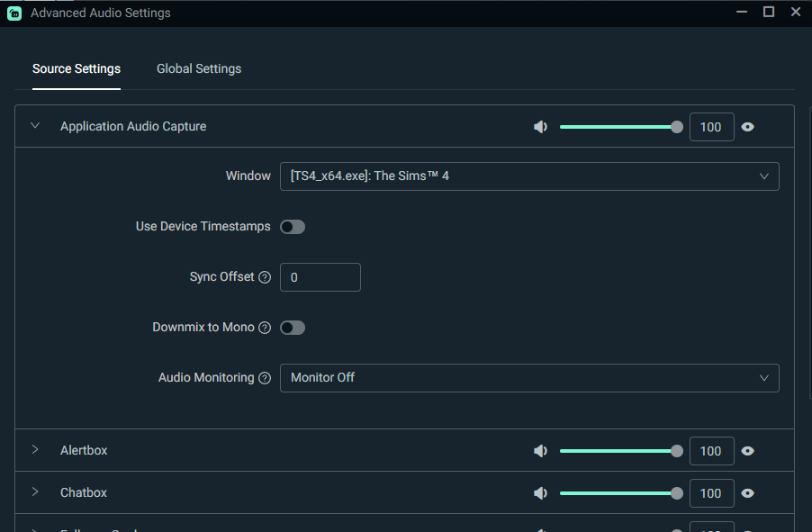Mute the Alertbox speaker icon
The width and height of the screenshot is (812, 532).
tap(540, 451)
